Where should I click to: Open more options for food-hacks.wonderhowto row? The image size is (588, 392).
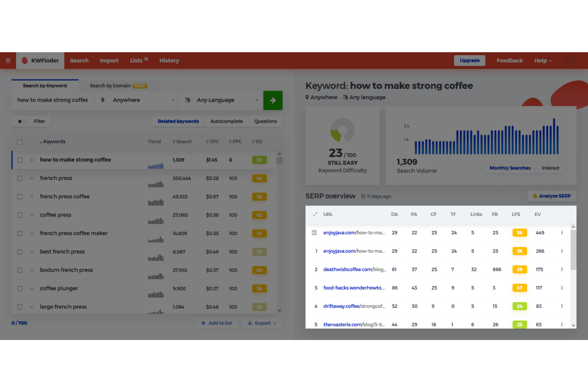561,288
